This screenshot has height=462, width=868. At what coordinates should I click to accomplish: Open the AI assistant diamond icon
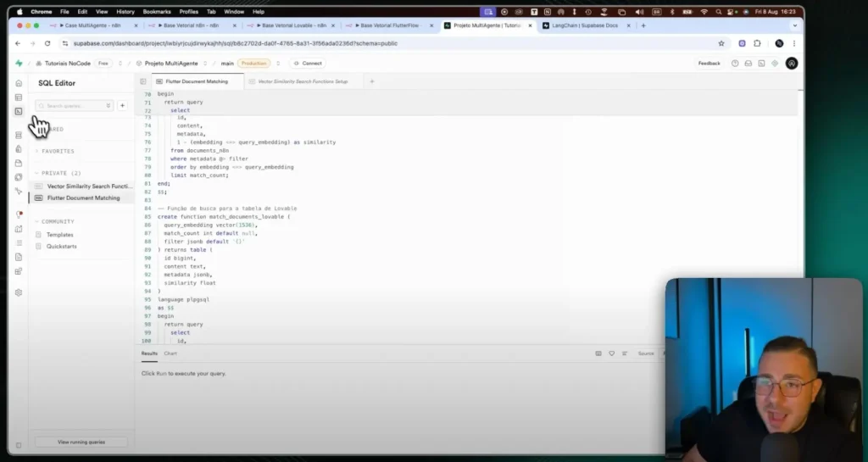775,64
